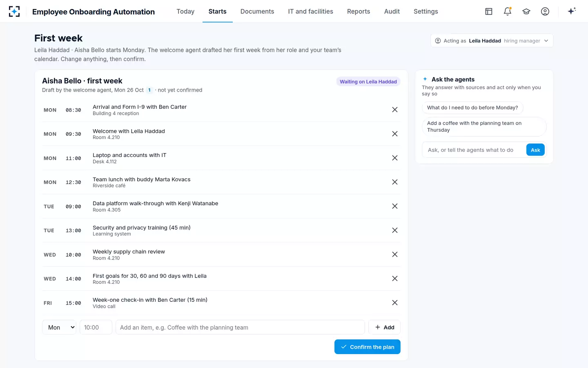The height and width of the screenshot is (368, 588).
Task: Remove the Security and privacy training item
Action: tap(395, 230)
